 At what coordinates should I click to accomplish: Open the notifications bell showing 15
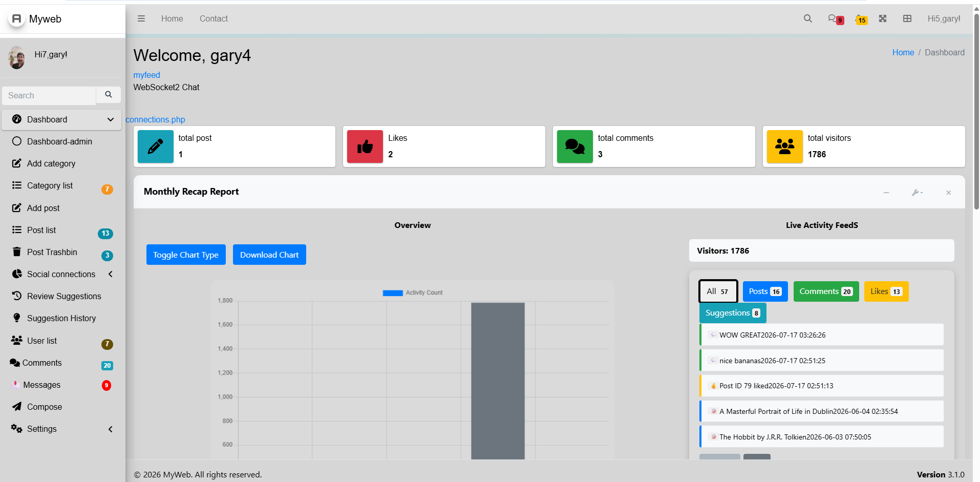click(x=861, y=19)
